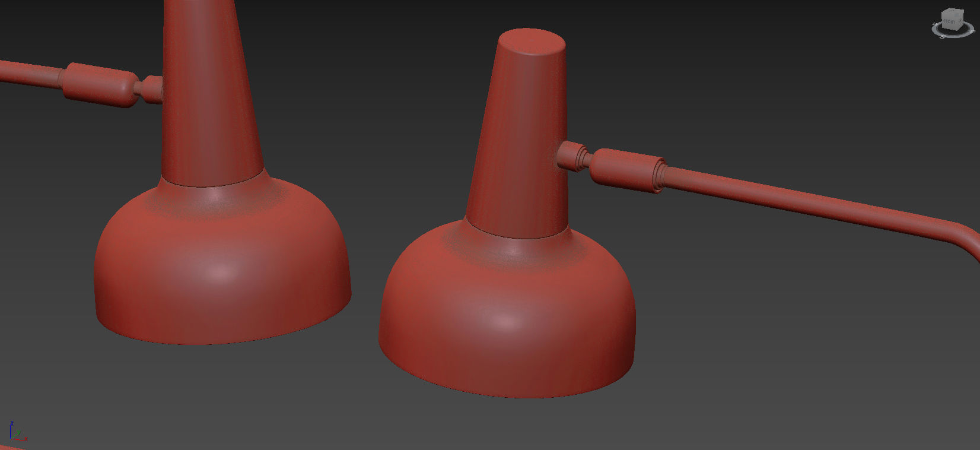Select the right lamp's cylindrical arm connector

click(627, 170)
